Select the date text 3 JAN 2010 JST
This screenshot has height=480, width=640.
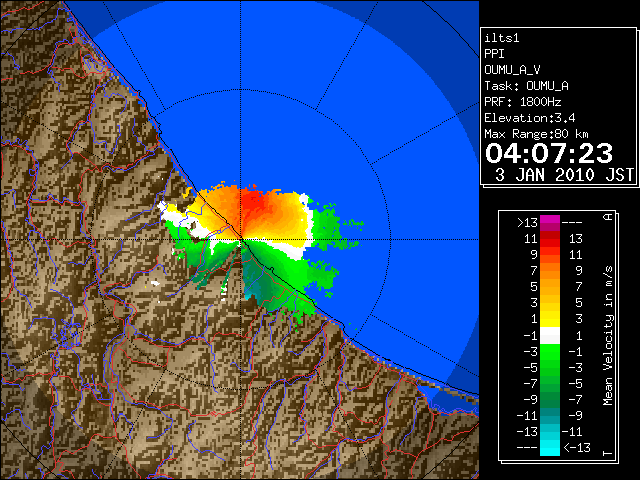(564, 175)
